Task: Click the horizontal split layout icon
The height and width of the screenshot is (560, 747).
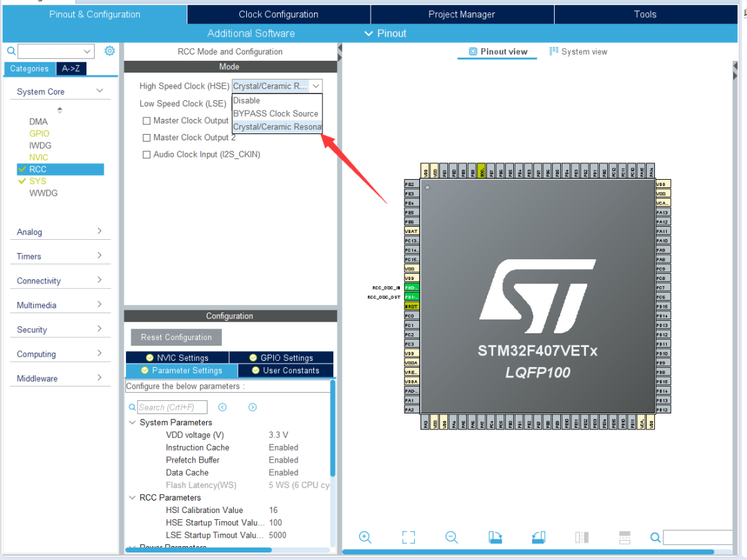Action: (x=625, y=537)
